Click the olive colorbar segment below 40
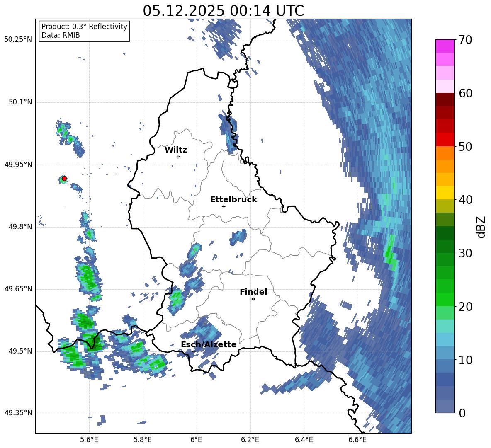The image size is (491, 448). [x=445, y=206]
